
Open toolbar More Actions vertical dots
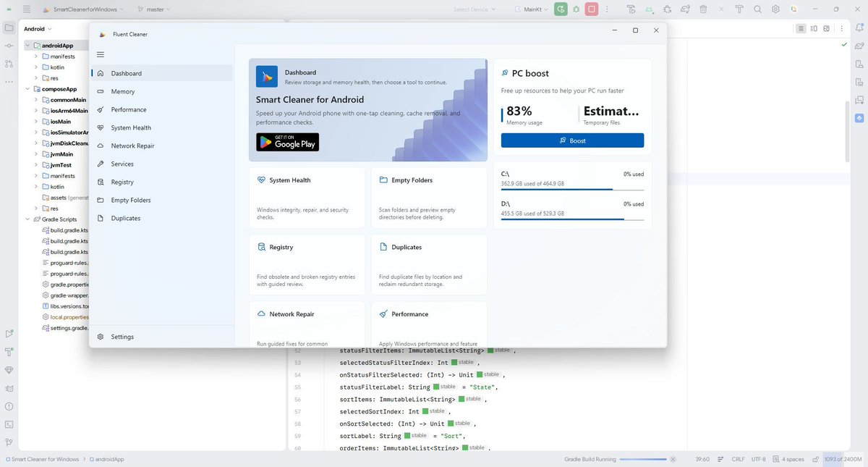608,9
